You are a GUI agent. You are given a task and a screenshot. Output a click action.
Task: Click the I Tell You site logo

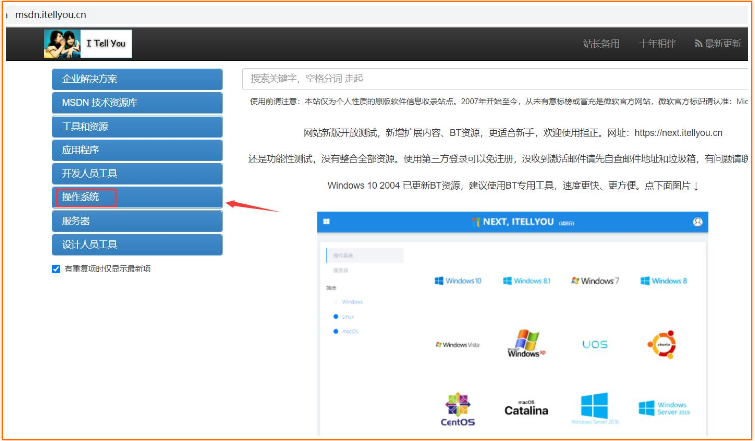click(88, 44)
